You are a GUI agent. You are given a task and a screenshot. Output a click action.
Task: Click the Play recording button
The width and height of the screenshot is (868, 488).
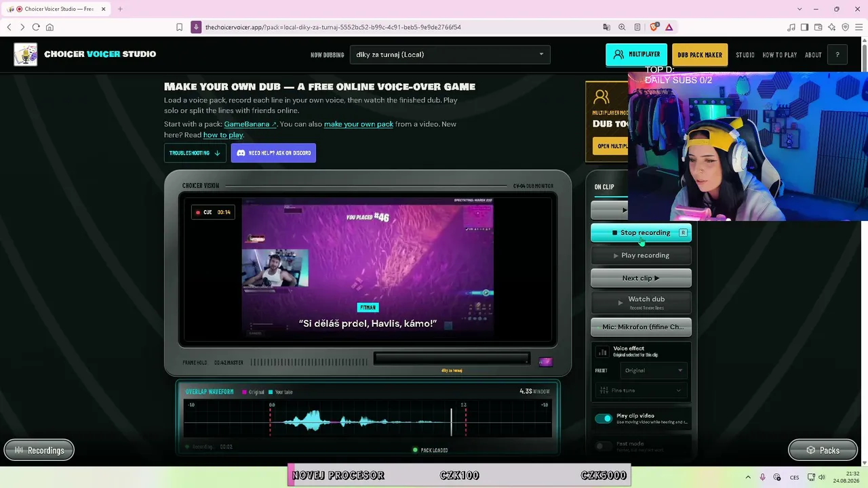[641, 256]
